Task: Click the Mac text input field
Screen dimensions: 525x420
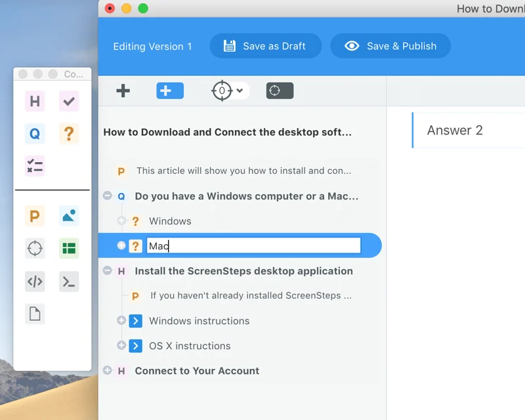Action: (x=253, y=245)
